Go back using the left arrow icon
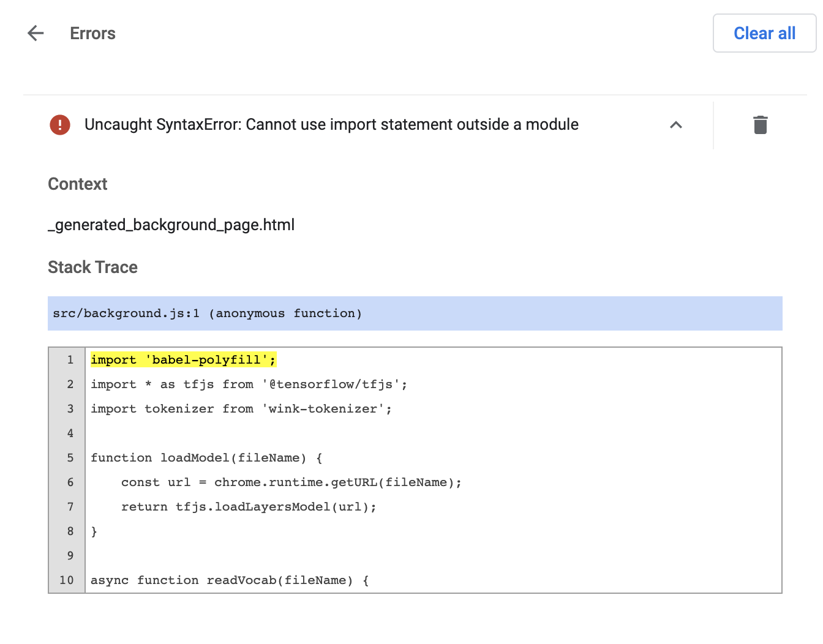The image size is (823, 644). tap(36, 33)
